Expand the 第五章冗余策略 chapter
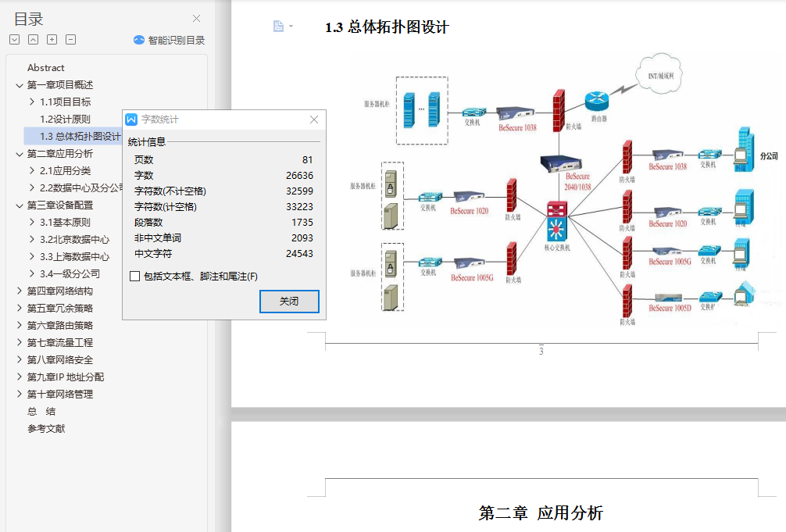Screen dimensions: 786x532 pos(20,308)
